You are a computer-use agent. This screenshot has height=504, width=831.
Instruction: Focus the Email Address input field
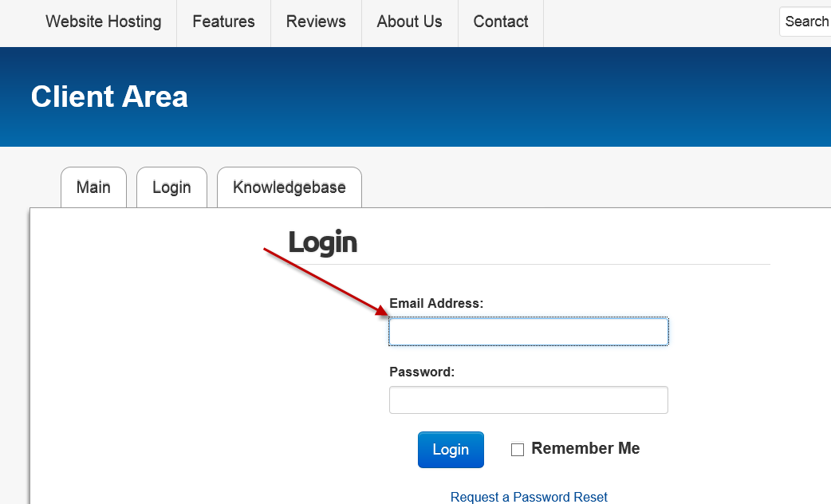(x=529, y=332)
